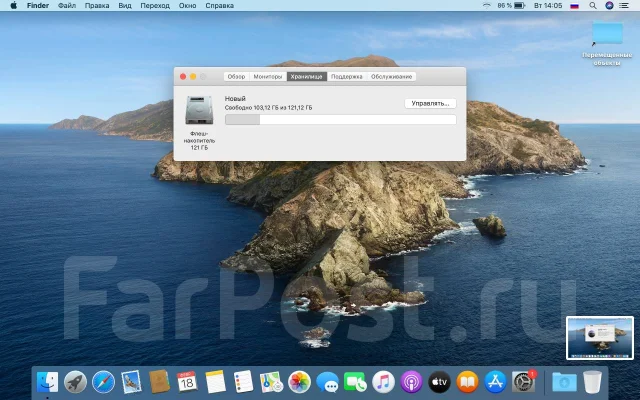The height and width of the screenshot is (400, 640).
Task: Click the storage usage bar
Action: tap(340, 120)
